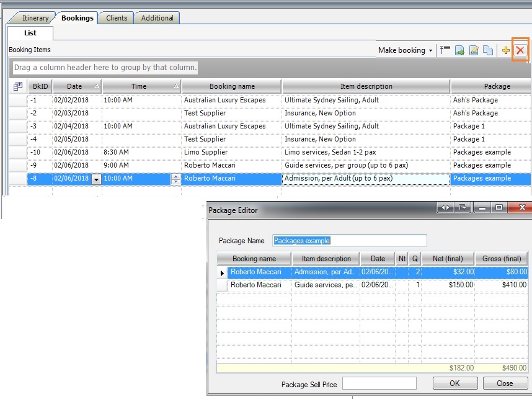Click the Package Sell Price input field
Viewport: 532px width, 399px height.
[x=379, y=383]
